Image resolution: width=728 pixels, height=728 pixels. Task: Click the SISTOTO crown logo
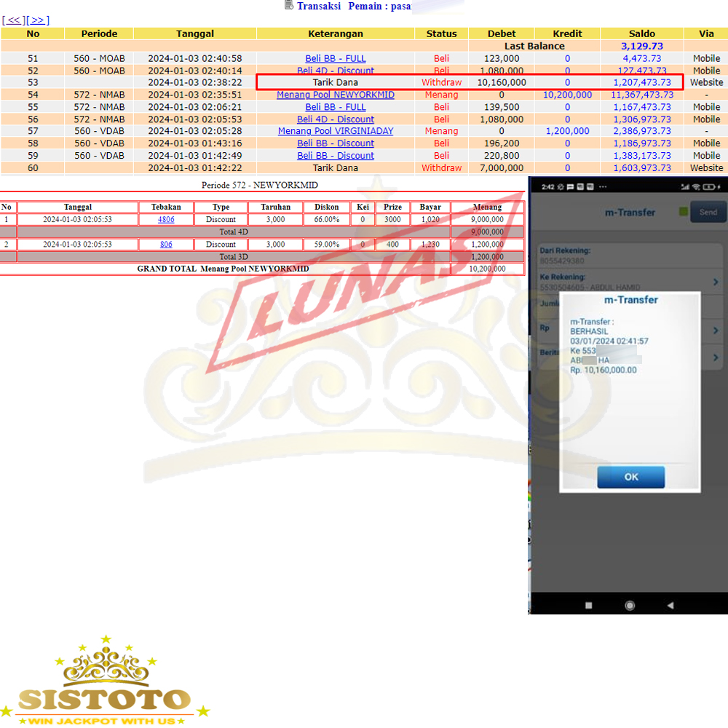pos(104,681)
